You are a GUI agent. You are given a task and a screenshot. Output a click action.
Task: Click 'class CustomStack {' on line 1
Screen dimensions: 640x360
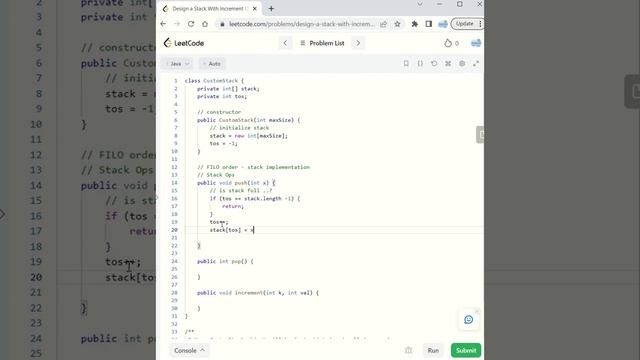(214, 81)
